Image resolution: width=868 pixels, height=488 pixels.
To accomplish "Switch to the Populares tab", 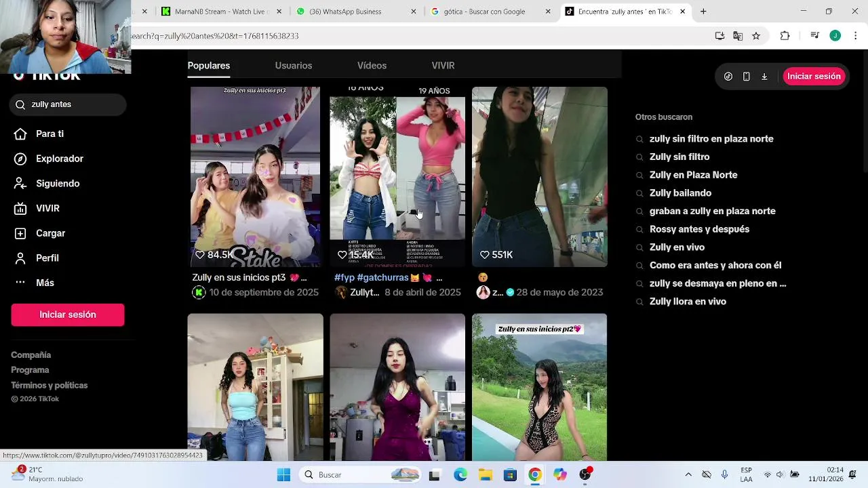I will point(209,66).
